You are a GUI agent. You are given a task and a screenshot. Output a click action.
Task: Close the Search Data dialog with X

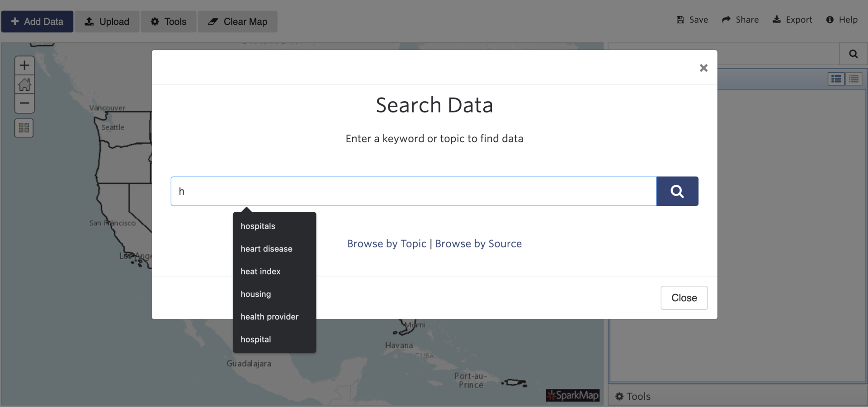click(703, 68)
